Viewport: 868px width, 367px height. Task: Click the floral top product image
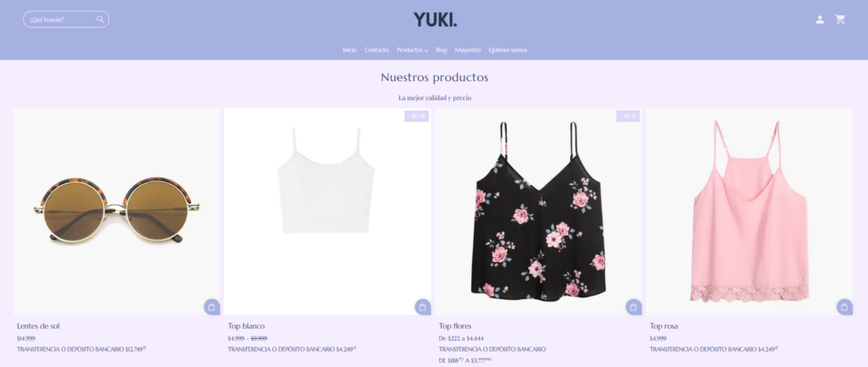[x=538, y=211]
